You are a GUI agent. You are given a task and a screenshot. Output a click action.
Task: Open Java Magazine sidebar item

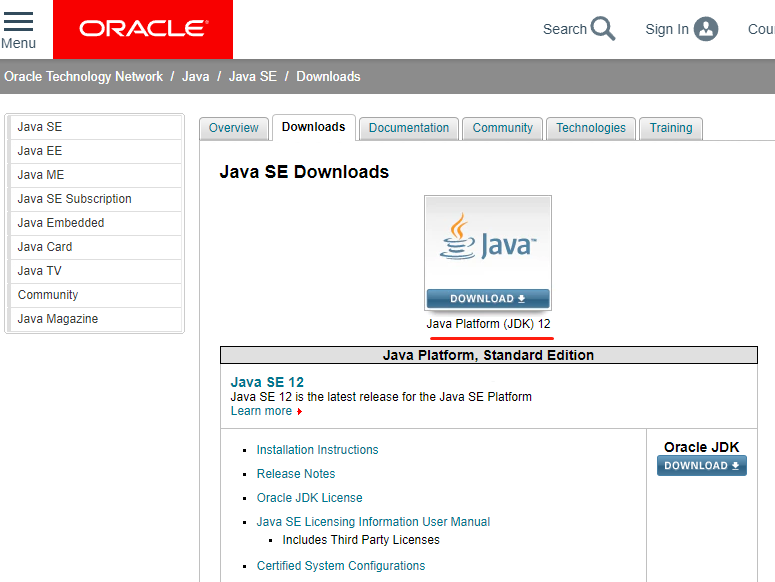[x=96, y=319]
